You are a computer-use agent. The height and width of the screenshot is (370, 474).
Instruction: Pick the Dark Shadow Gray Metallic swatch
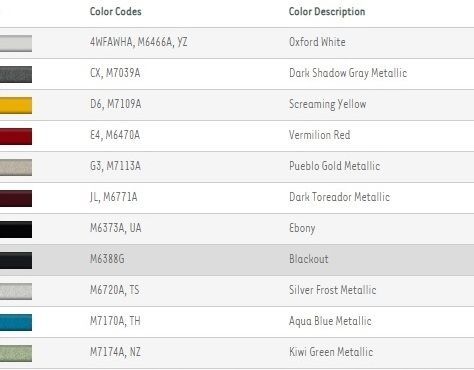(16, 74)
